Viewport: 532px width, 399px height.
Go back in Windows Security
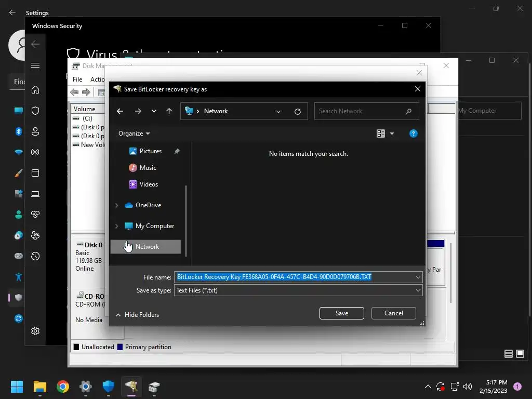pos(35,44)
